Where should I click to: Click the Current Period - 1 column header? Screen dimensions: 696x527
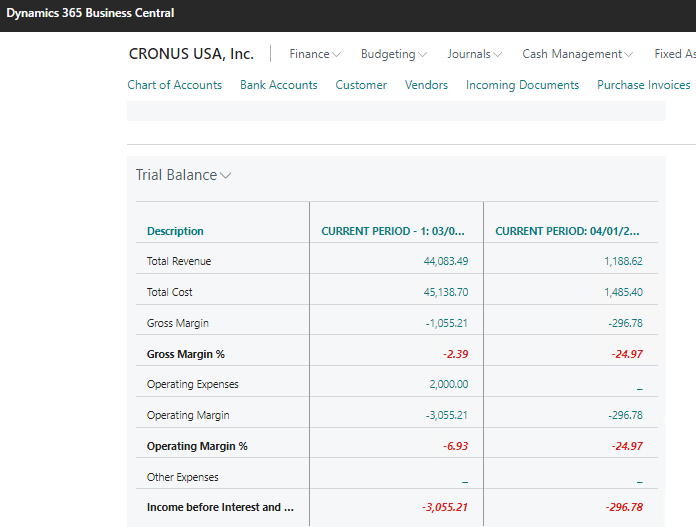pyautogui.click(x=393, y=231)
